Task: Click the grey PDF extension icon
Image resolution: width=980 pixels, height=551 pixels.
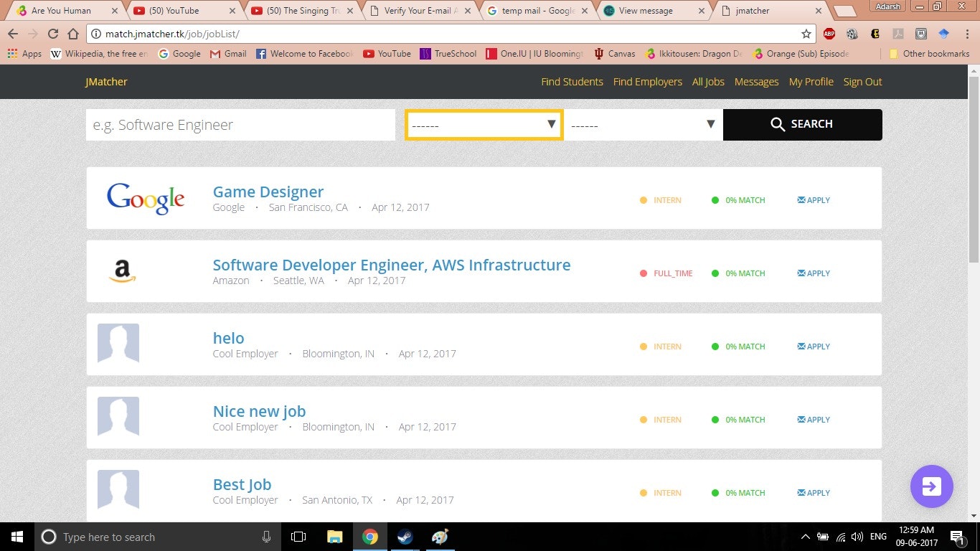Action: tap(897, 34)
